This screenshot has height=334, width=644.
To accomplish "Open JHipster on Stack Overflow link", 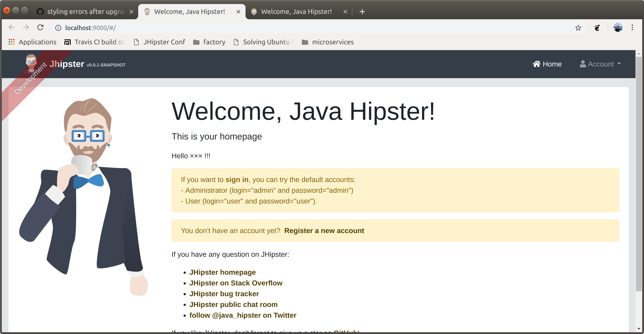I will pos(235,283).
